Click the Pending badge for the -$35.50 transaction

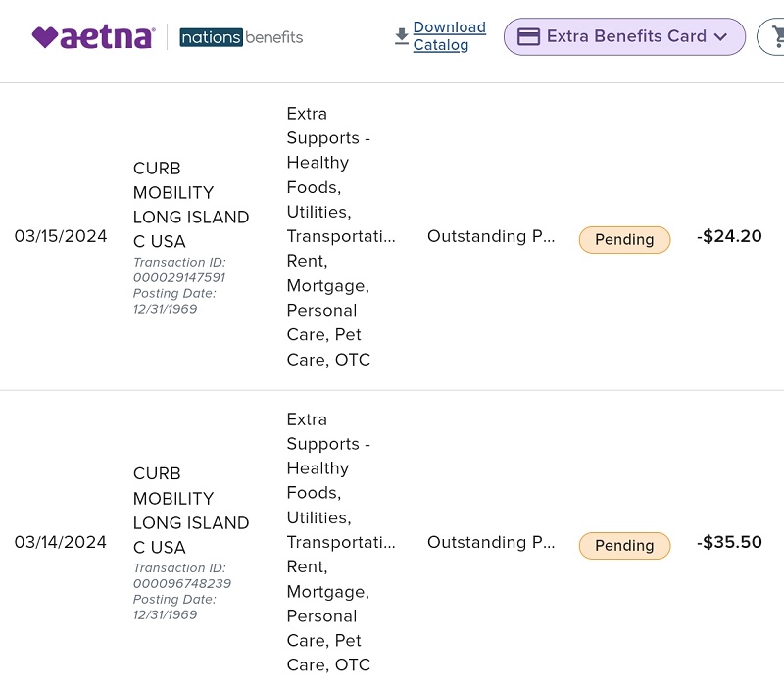(x=624, y=546)
